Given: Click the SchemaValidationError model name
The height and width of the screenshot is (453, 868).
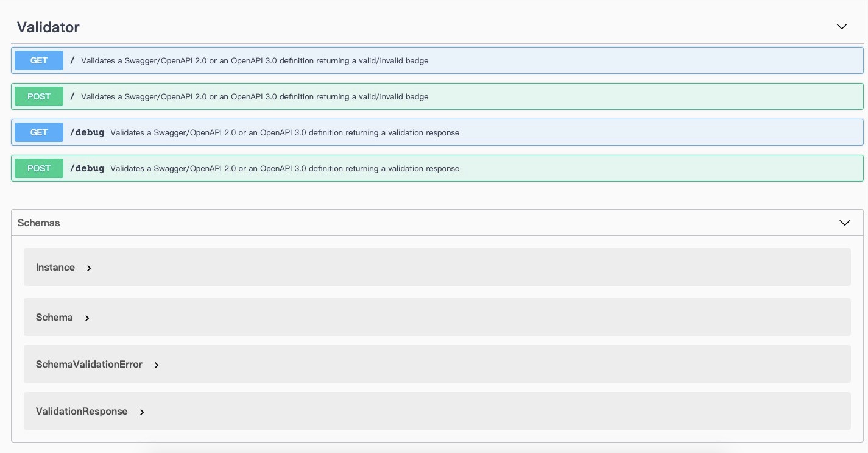Looking at the screenshot, I should (x=89, y=365).
